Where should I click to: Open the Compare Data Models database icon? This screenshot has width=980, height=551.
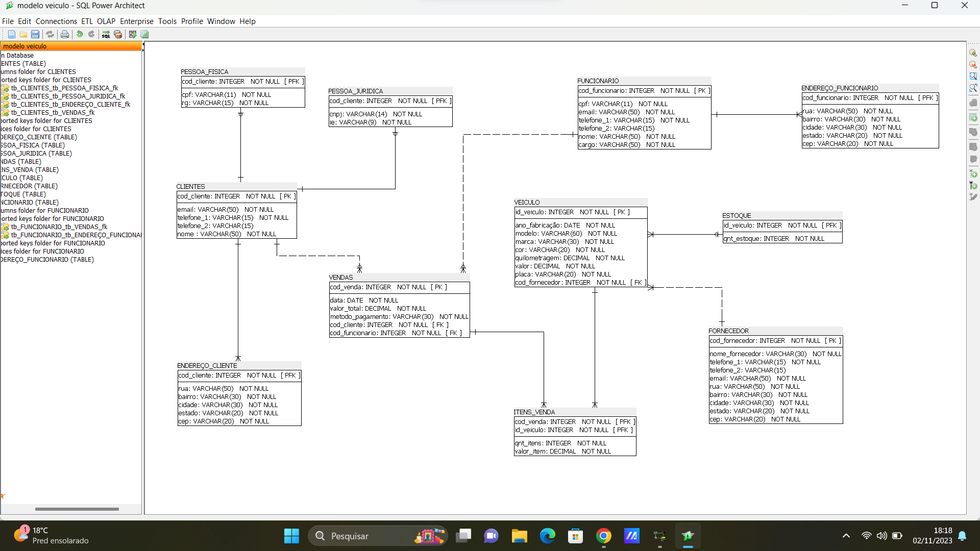point(118,34)
